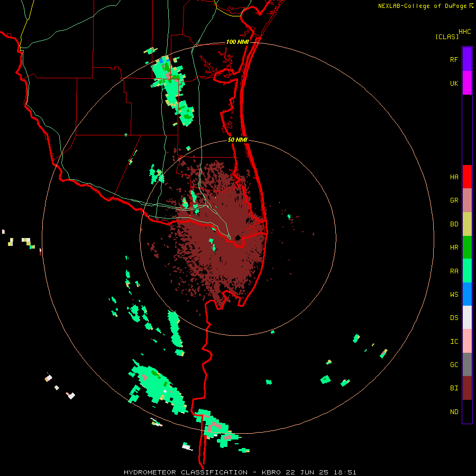Click the HA legend label
The height and width of the screenshot is (476, 476).
pyautogui.click(x=454, y=177)
